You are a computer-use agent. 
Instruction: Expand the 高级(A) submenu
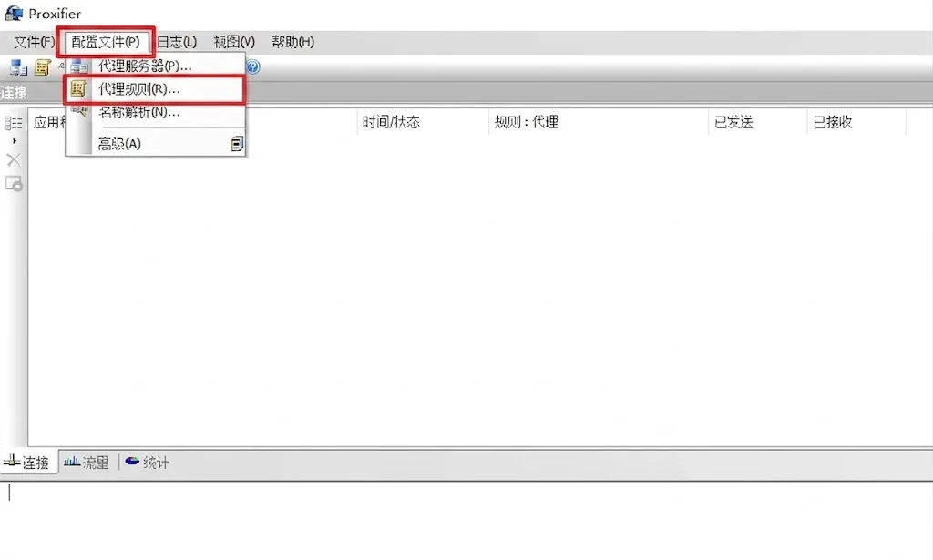click(155, 144)
